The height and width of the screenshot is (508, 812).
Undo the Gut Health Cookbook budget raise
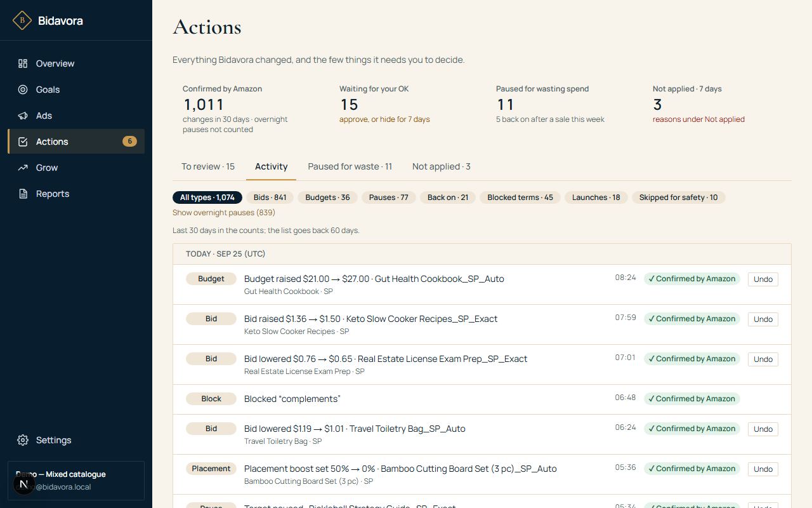click(763, 279)
